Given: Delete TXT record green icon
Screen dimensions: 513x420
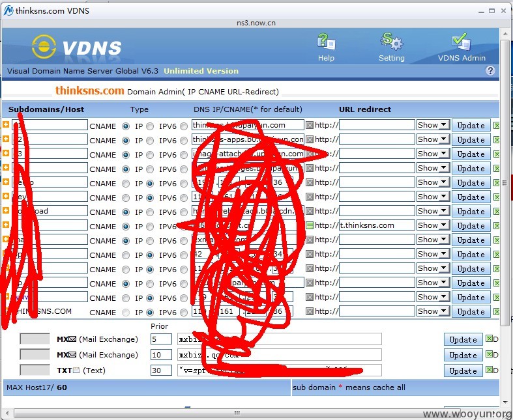Looking at the screenshot, I should pos(489,370).
